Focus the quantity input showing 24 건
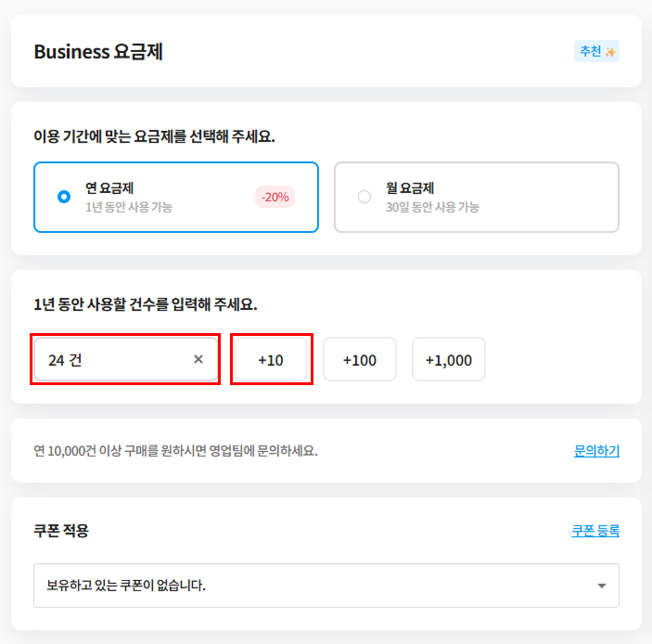 111,359
